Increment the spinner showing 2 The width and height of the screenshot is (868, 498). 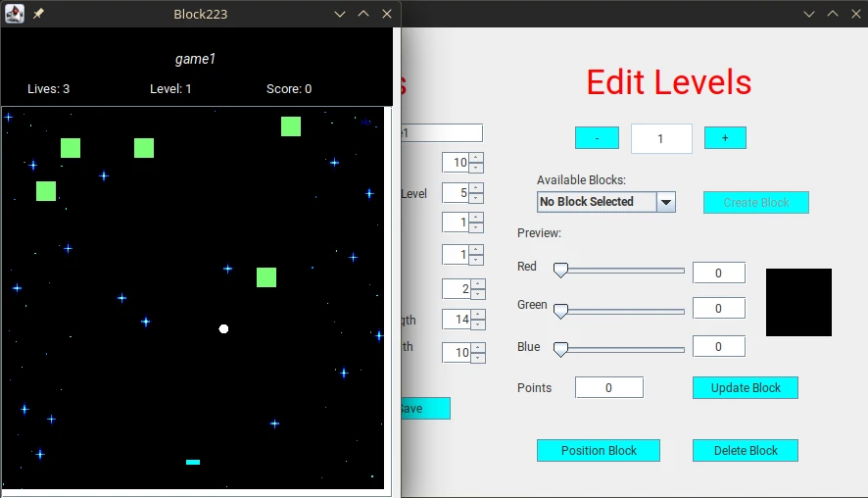point(478,283)
